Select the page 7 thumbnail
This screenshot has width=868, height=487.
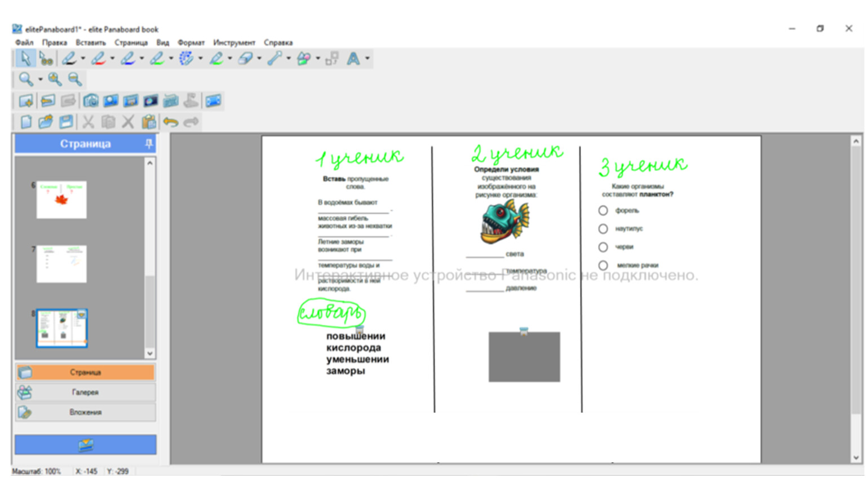point(61,264)
